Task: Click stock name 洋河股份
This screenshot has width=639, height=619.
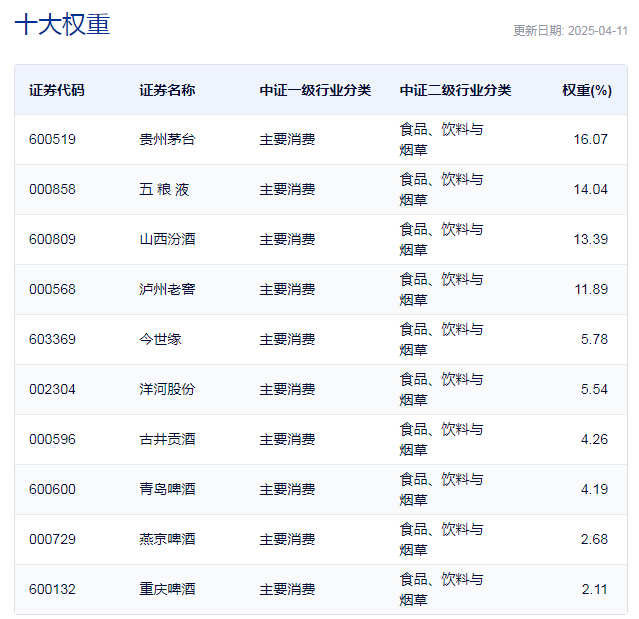Action: [x=167, y=390]
